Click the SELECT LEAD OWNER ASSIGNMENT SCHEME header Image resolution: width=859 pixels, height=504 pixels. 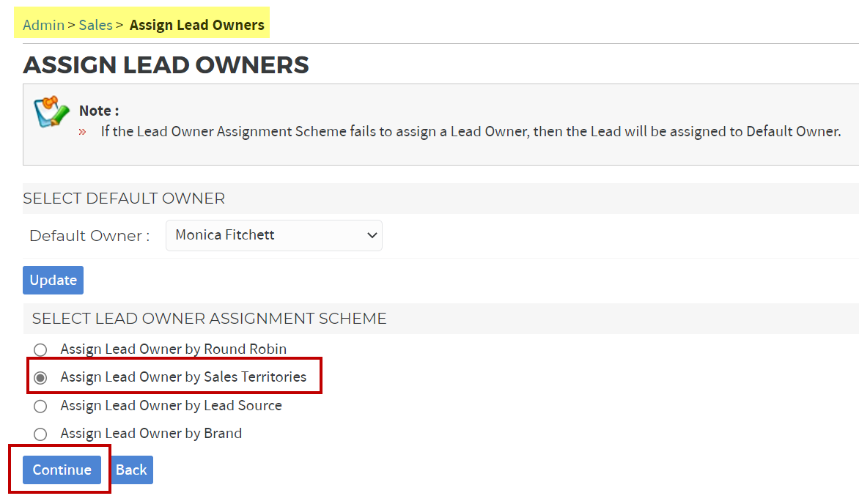[209, 319]
